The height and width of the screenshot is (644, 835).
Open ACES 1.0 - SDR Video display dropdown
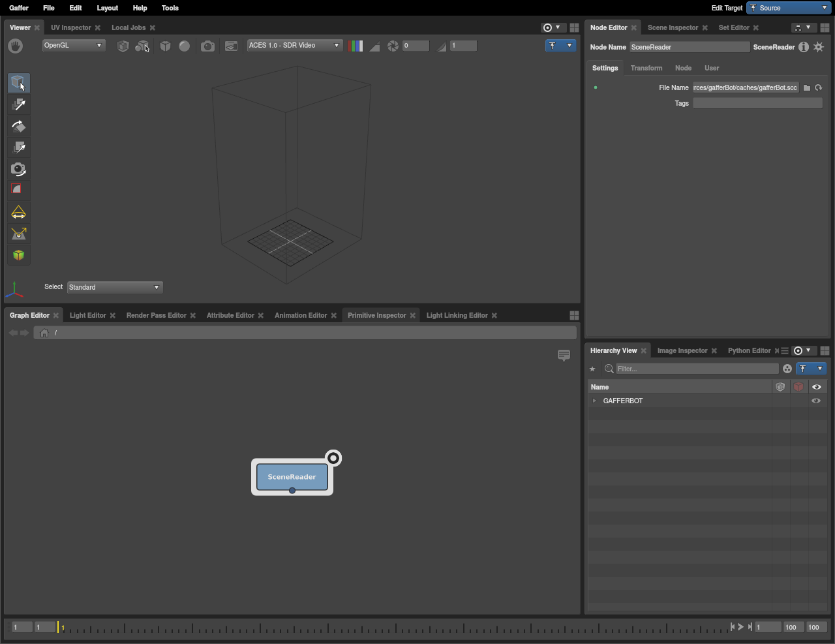[x=294, y=46]
